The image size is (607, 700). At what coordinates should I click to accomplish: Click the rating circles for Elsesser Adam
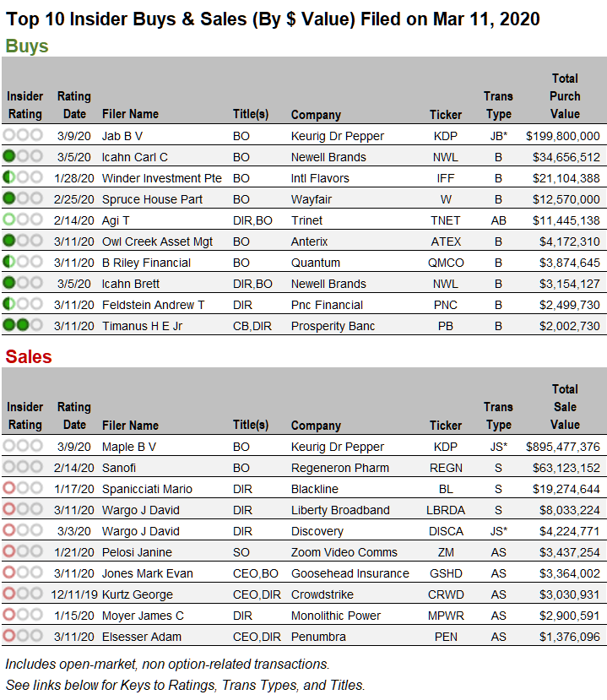[x=23, y=636]
